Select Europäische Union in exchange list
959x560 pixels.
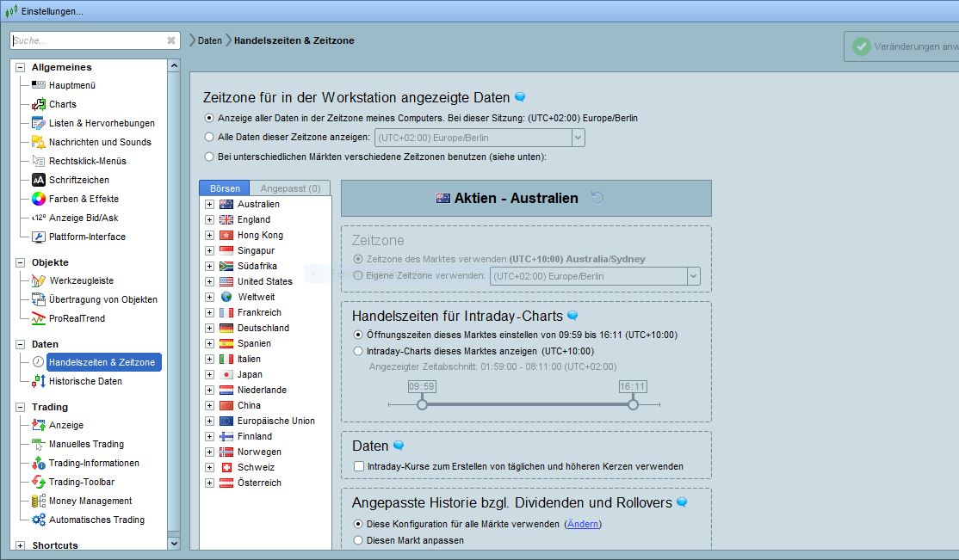[x=276, y=421]
